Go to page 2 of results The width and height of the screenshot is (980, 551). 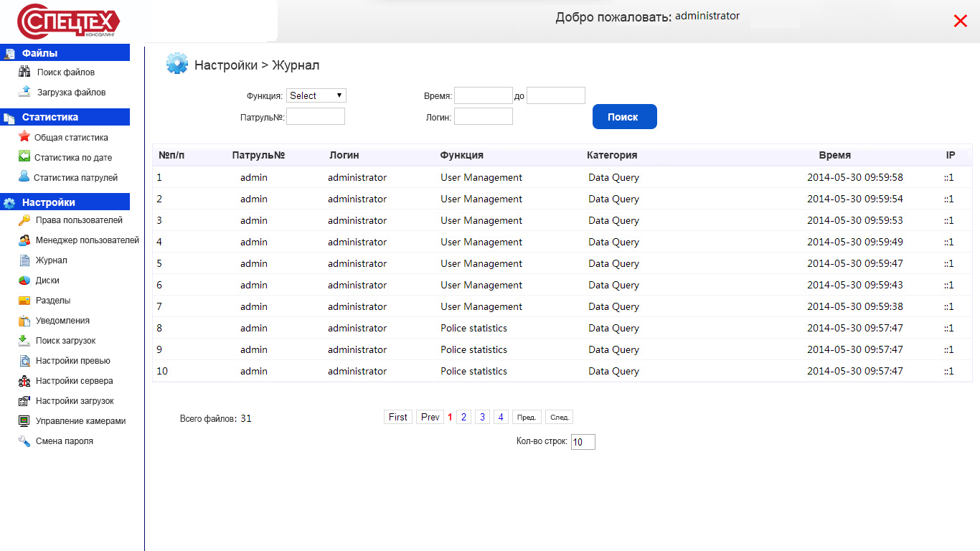[x=463, y=417]
